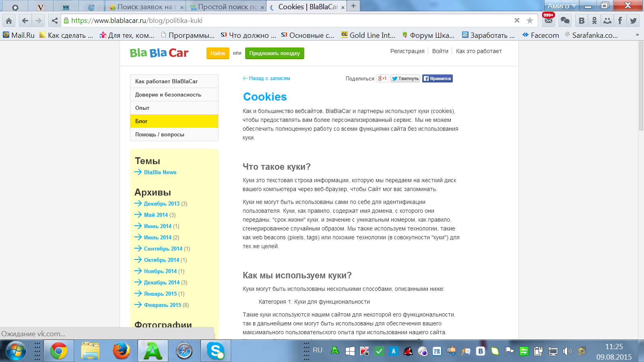
Task: Select 'Как работает BlaBlaCar' sidebar item
Action: point(174,81)
